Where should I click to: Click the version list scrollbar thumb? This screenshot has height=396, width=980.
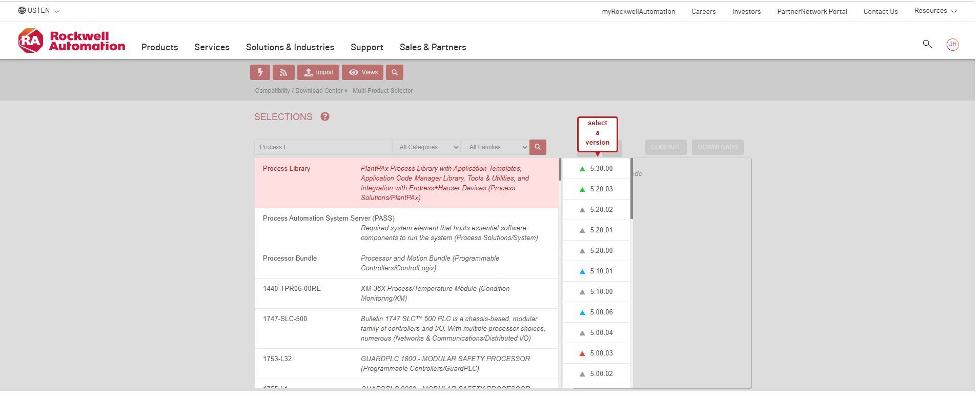pos(631,189)
